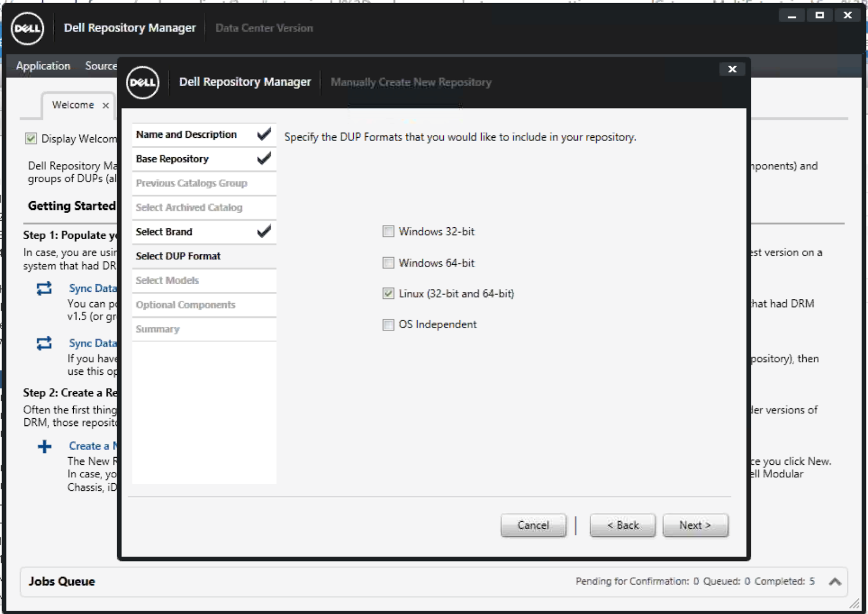
Task: Click the sync arrows icon beside first Sync Data option
Action: (x=44, y=289)
